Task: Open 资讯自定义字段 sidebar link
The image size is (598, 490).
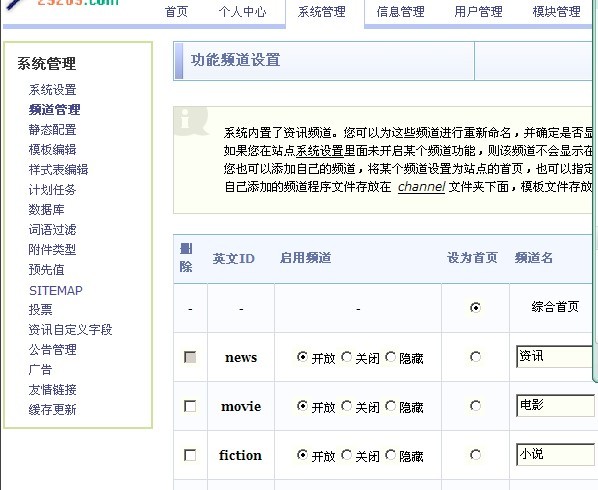Action: coord(70,329)
